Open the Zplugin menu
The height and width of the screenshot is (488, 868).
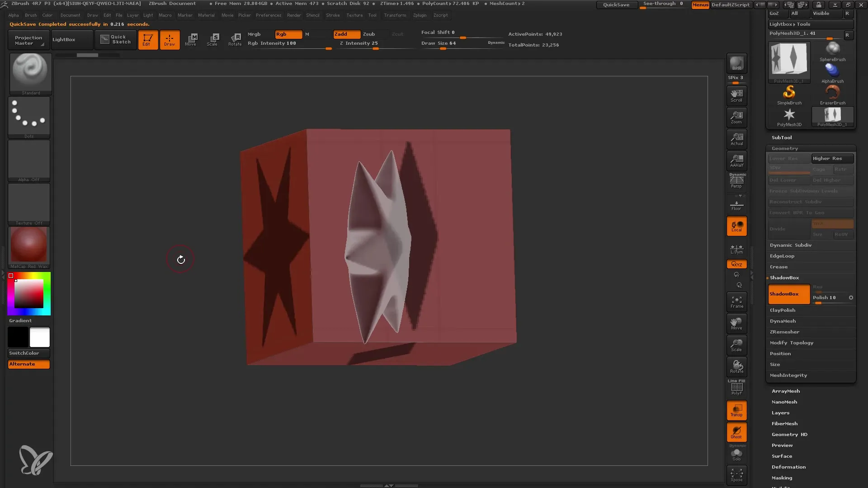420,15
